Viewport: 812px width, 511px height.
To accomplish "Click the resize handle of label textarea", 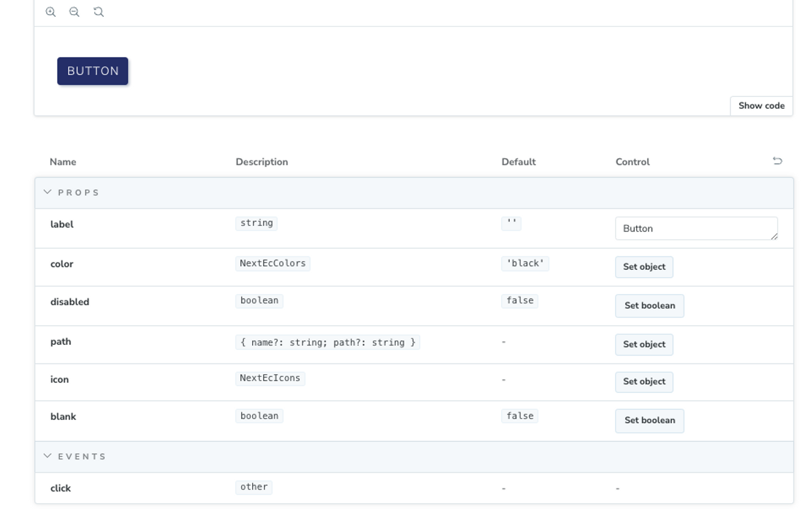I will (774, 237).
